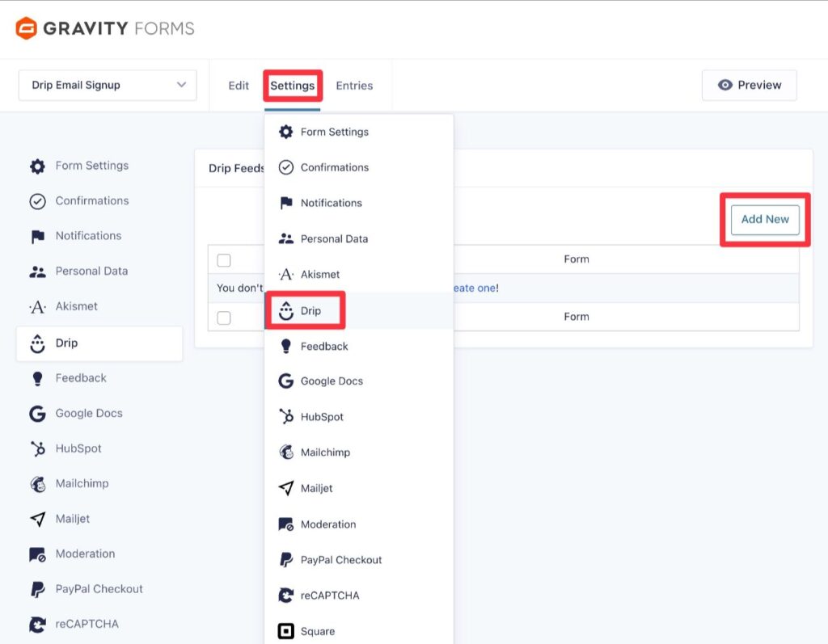Image resolution: width=828 pixels, height=644 pixels.
Task: Open the form Preview button
Action: click(750, 85)
